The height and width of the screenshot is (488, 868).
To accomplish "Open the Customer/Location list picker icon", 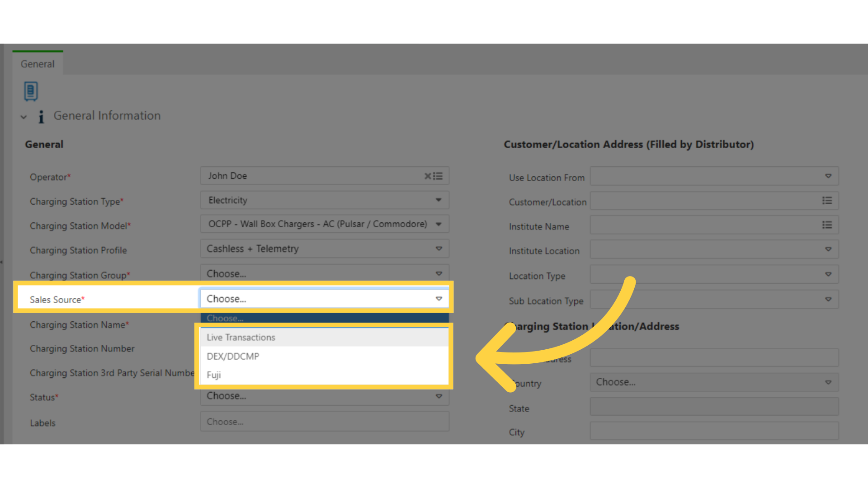I will 827,201.
